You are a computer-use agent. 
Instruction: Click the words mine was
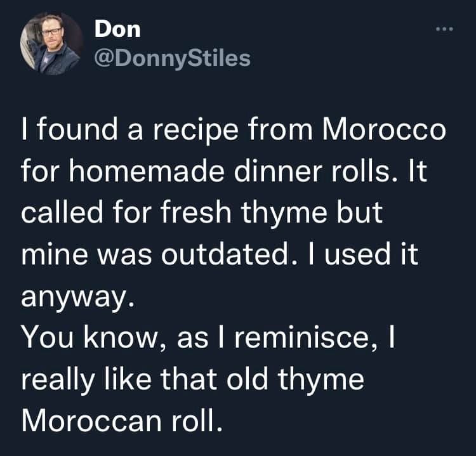tap(93, 256)
